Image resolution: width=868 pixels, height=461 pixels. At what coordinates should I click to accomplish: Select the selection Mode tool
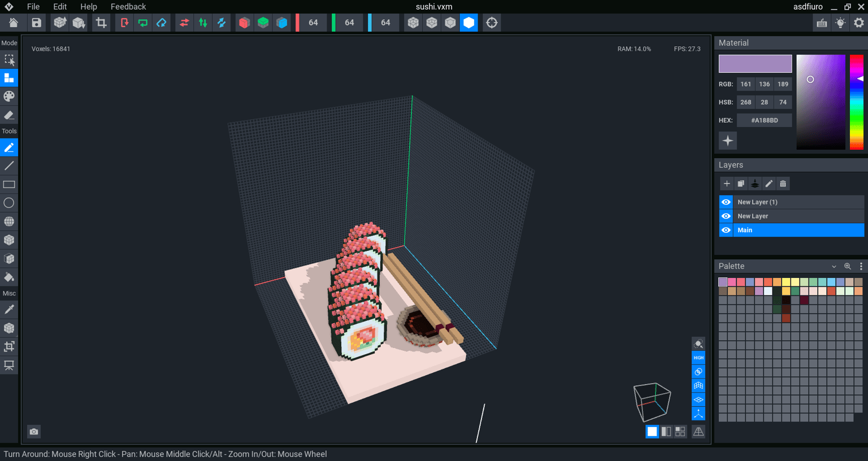(9, 60)
